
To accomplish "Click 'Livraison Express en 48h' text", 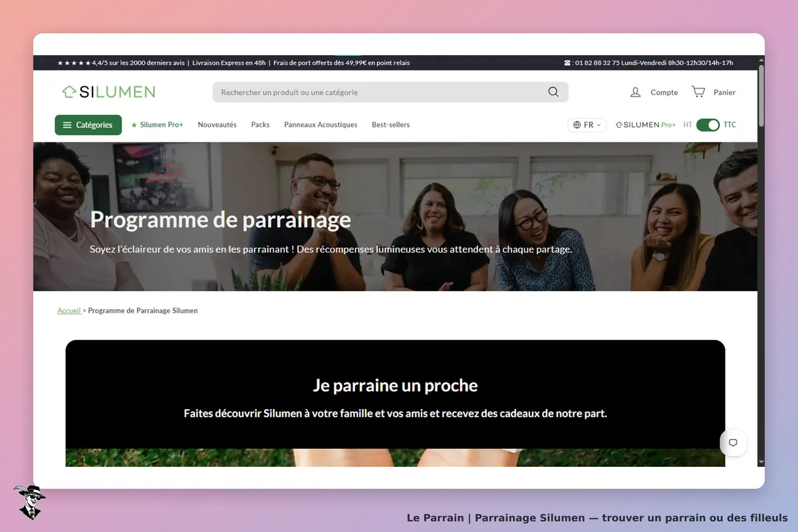I will pyautogui.click(x=229, y=63).
